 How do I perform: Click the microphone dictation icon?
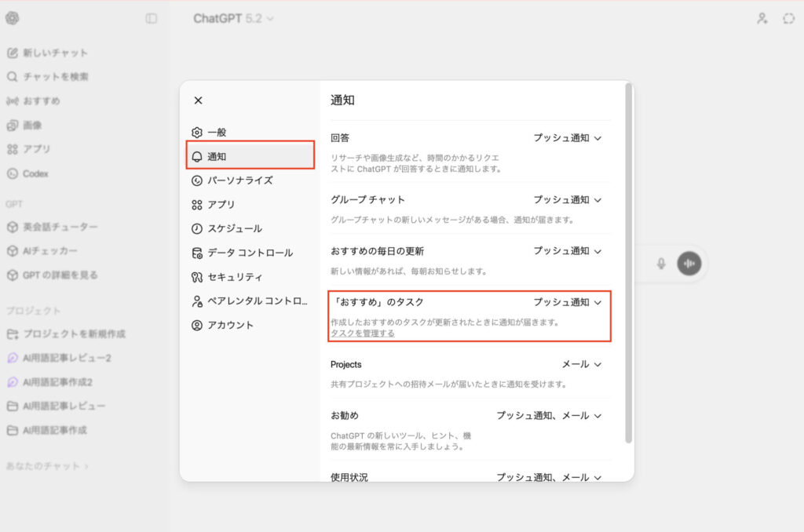tap(661, 264)
